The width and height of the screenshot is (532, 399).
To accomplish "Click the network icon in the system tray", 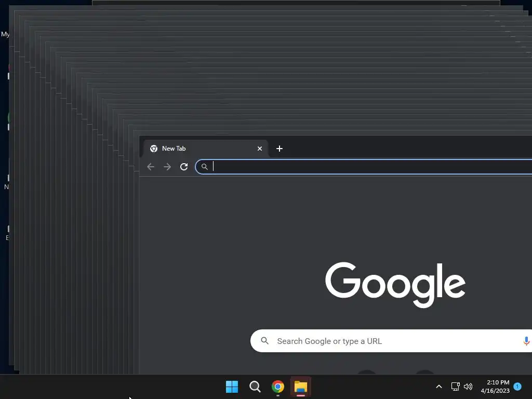I will click(x=455, y=387).
